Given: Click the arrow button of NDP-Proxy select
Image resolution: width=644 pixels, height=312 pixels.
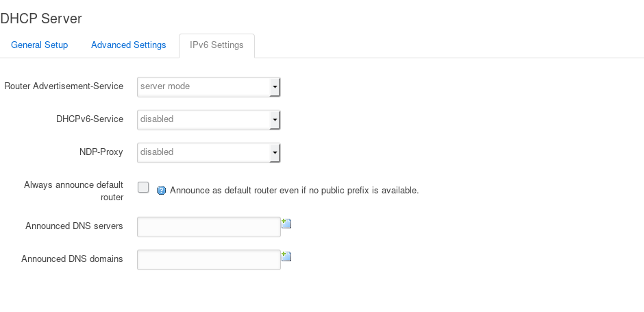Looking at the screenshot, I should point(275,152).
